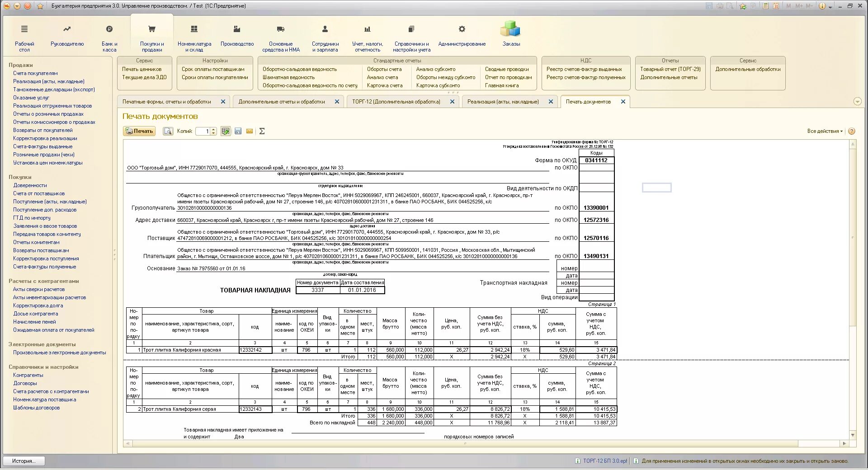Select document number cell 3337
The image size is (868, 470).
[318, 290]
